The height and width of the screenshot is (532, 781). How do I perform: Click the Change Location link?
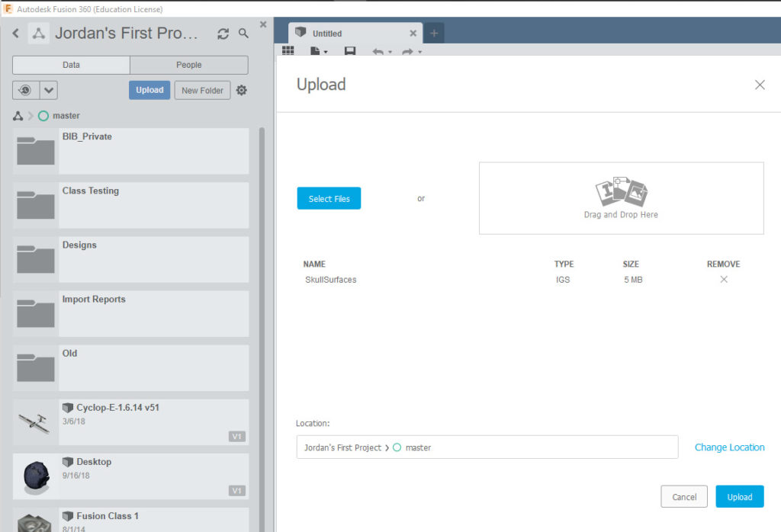(729, 447)
